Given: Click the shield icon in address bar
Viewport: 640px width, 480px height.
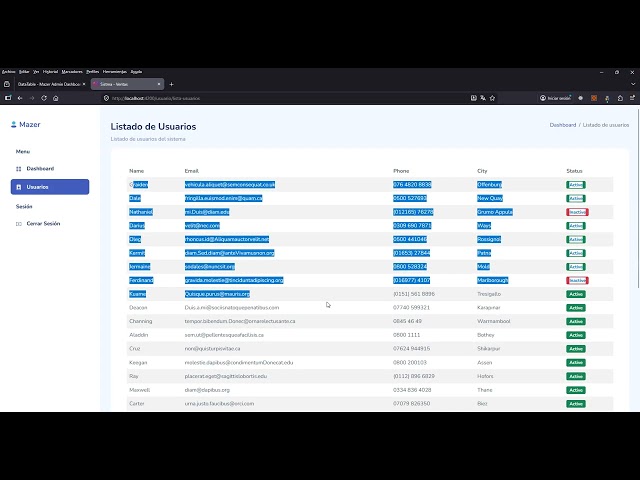Looking at the screenshot, I should click(106, 98).
